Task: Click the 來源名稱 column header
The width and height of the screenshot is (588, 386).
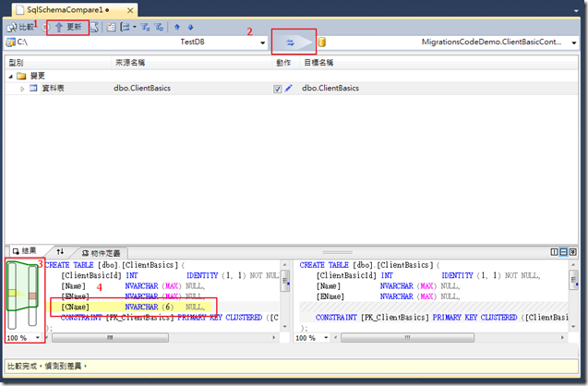Action: coord(191,63)
